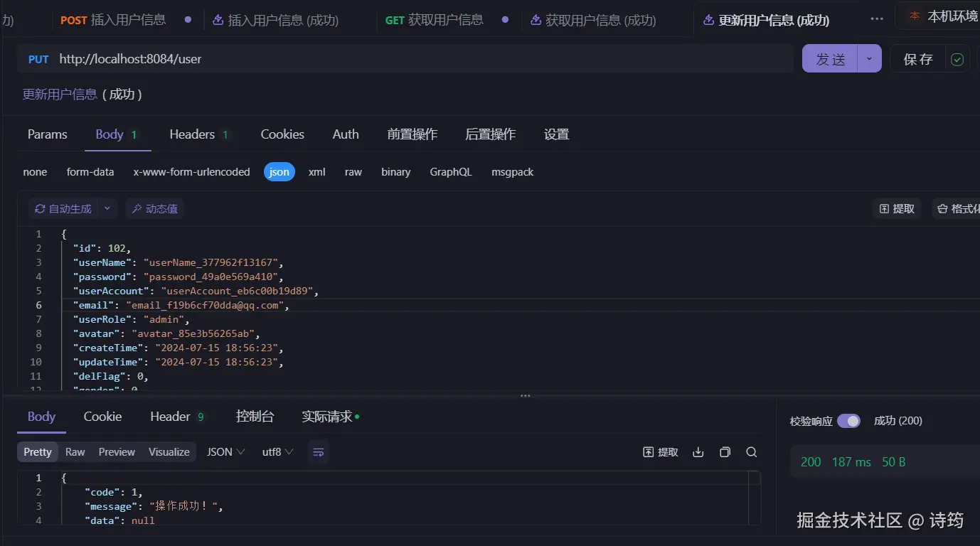This screenshot has height=546, width=980.
Task: Open the dropdown arrow beside 发送
Action: click(870, 59)
